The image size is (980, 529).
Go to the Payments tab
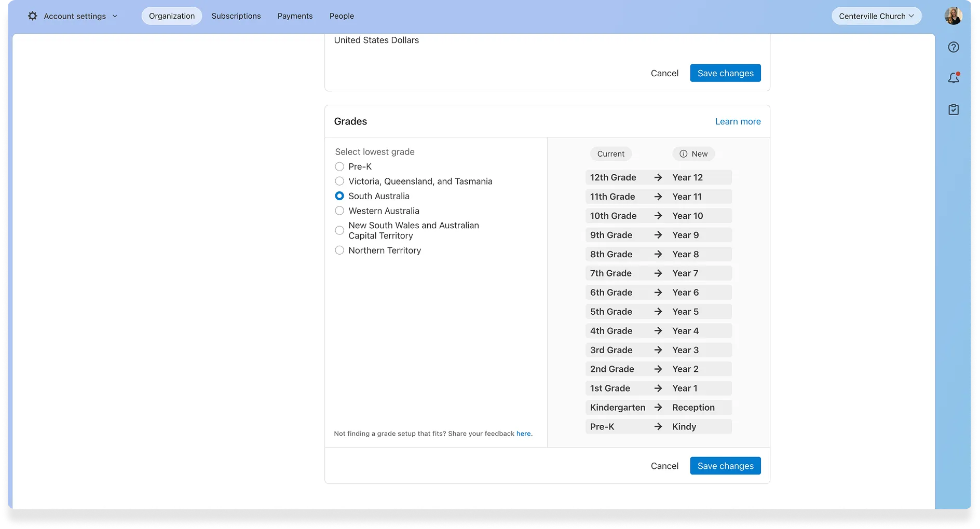click(x=295, y=16)
